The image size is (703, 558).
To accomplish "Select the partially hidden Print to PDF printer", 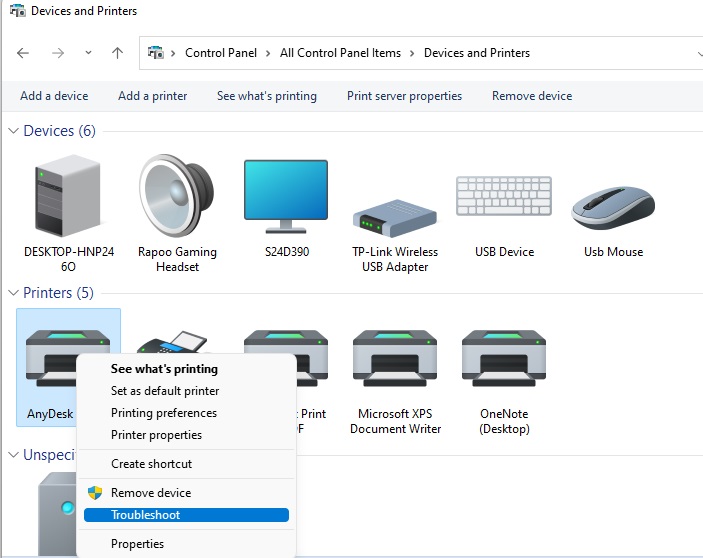I will (x=312, y=358).
